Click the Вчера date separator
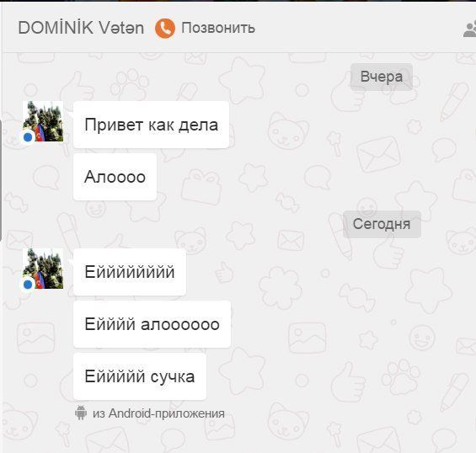This screenshot has width=476, height=453. tap(382, 77)
